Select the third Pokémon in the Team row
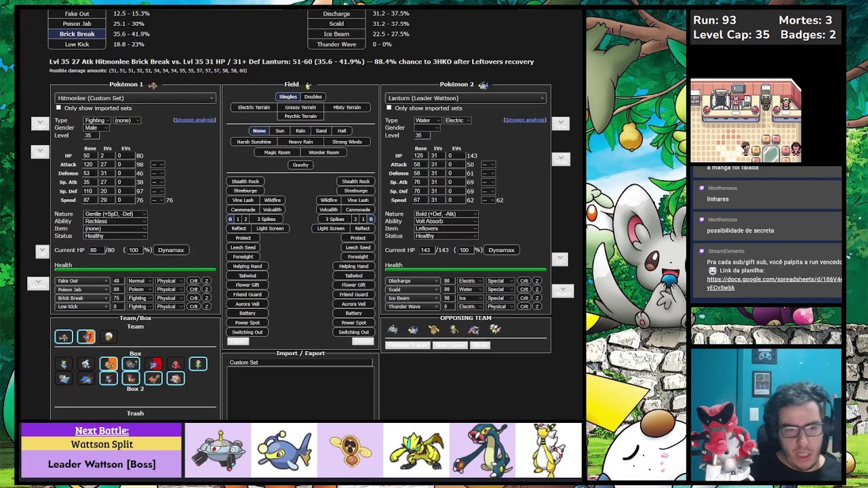This screenshot has width=868, height=488. 108,337
